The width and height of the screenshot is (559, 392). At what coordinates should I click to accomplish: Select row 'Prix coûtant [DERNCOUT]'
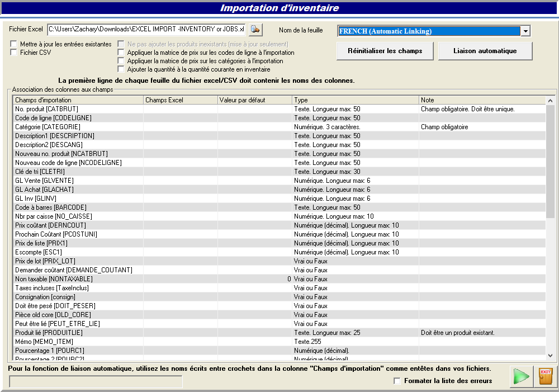tap(279, 225)
